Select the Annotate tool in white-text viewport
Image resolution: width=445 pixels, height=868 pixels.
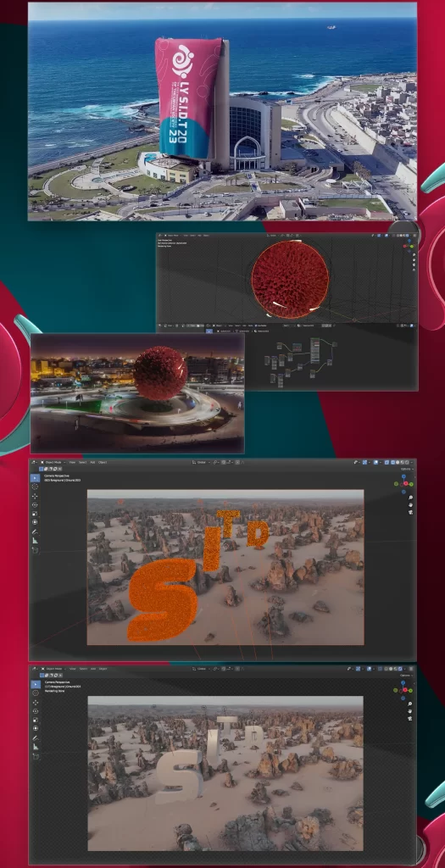pyautogui.click(x=36, y=738)
